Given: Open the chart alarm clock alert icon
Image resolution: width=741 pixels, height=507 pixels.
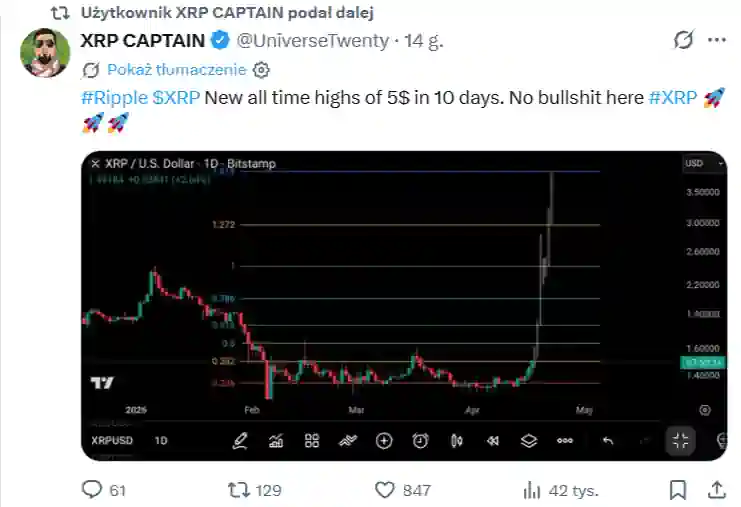Looking at the screenshot, I should tap(421, 440).
